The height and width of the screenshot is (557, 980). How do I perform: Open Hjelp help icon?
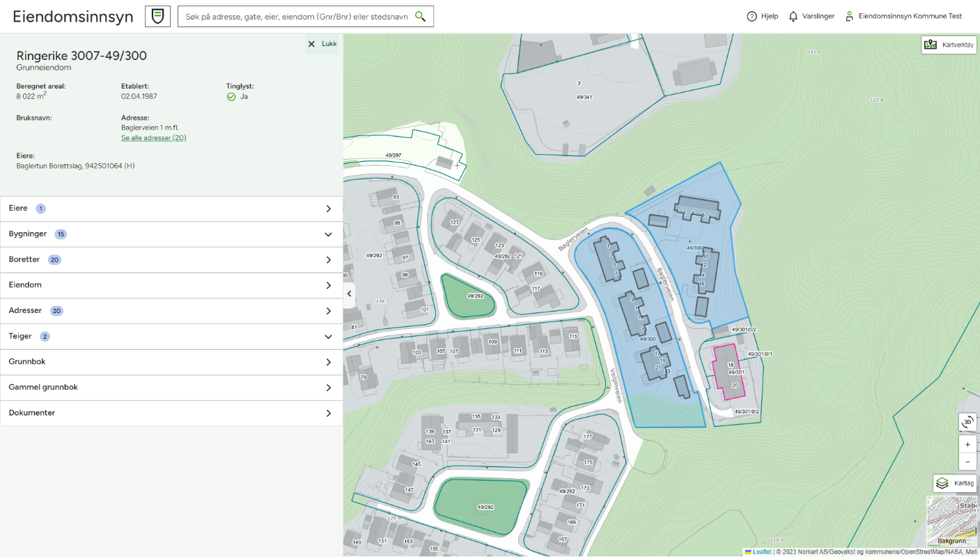point(752,16)
